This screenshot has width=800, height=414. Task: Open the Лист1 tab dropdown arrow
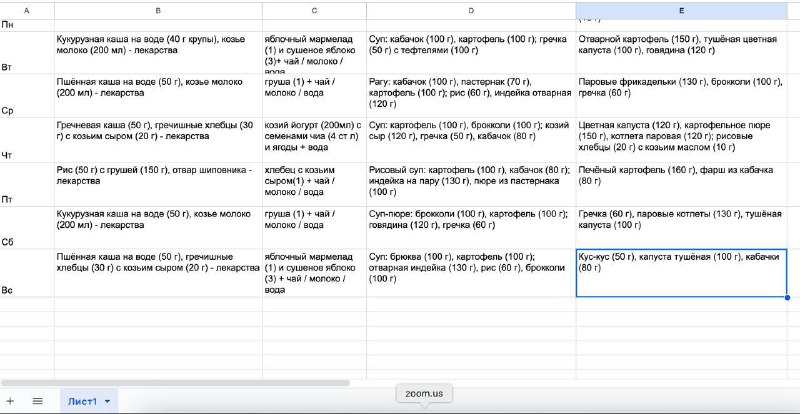click(108, 401)
